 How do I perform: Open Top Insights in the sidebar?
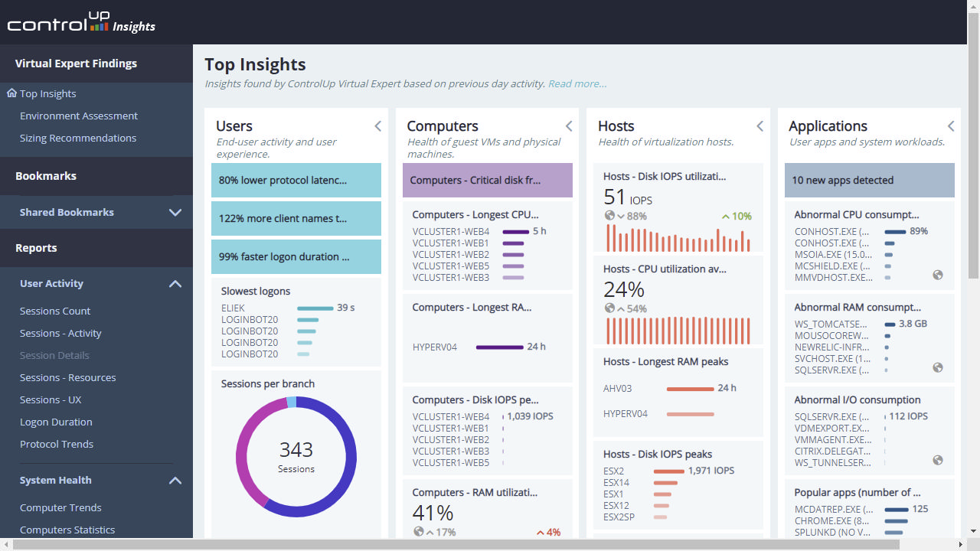coord(47,93)
